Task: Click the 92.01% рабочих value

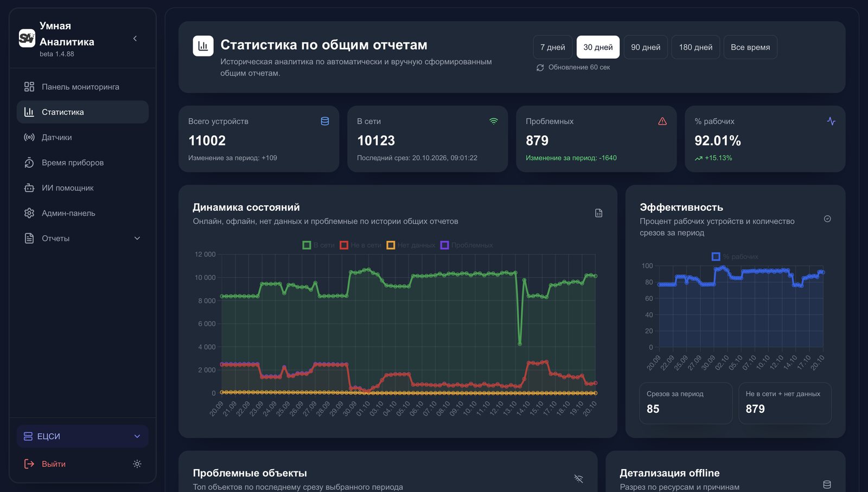Action: [718, 141]
